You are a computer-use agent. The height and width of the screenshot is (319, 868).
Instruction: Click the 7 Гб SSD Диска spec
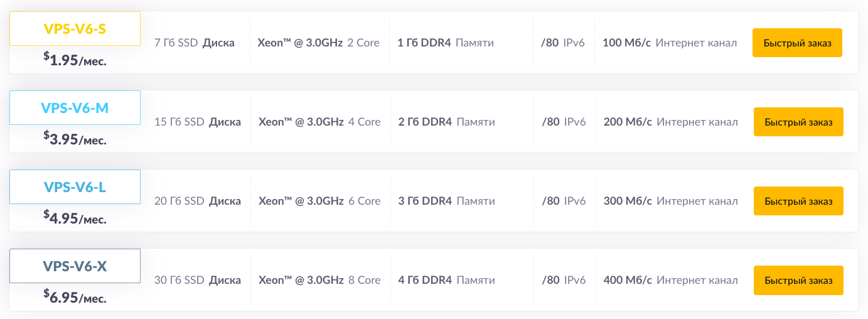tap(195, 43)
